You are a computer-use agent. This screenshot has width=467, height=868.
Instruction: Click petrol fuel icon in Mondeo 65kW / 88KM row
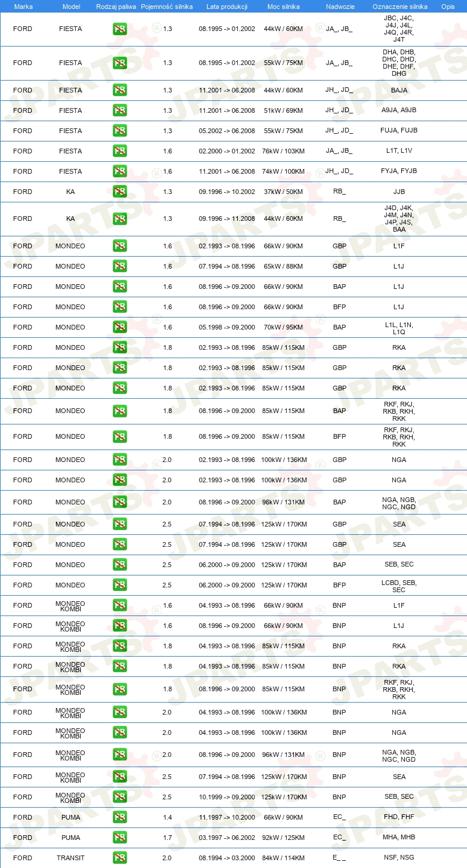[119, 266]
